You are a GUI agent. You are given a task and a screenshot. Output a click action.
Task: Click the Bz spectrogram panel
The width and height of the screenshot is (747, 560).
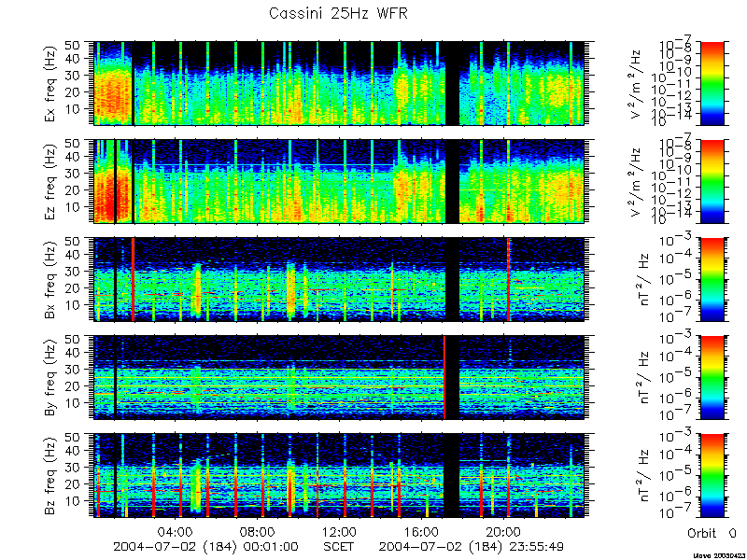[339, 476]
